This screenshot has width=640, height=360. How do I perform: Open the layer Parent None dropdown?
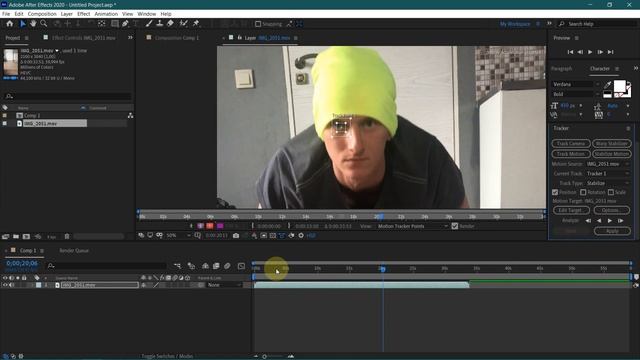224,285
